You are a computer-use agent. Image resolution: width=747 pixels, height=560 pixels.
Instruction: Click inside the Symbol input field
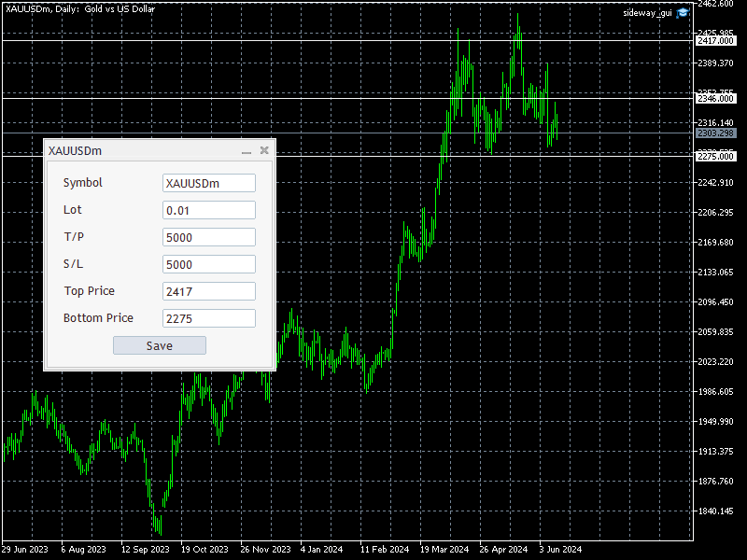point(208,182)
